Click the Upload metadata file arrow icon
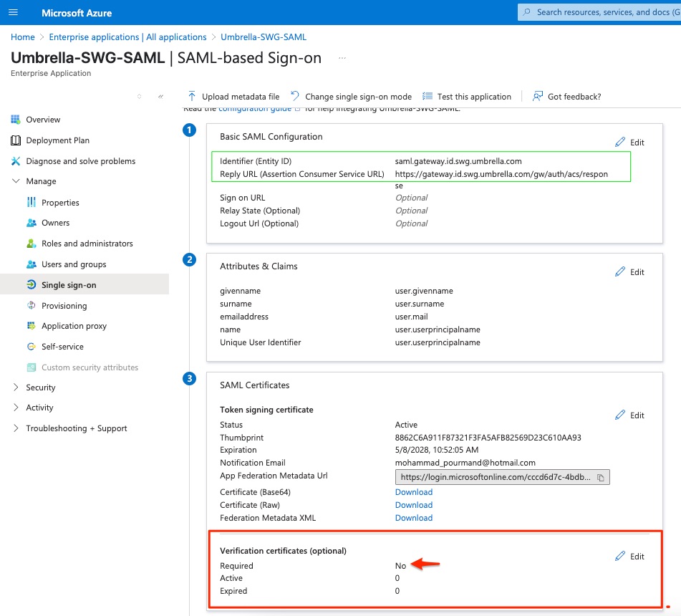681x616 pixels. (x=191, y=97)
